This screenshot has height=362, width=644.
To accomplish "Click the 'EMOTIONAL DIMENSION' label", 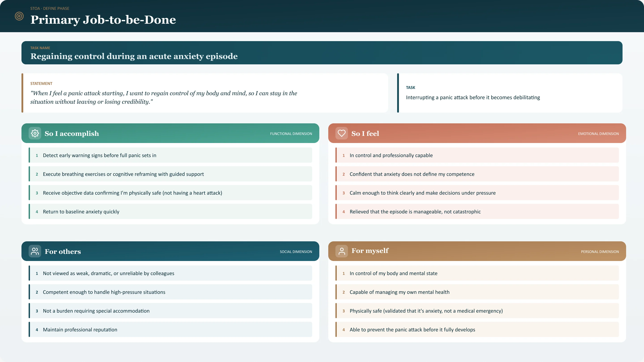I will point(598,134).
